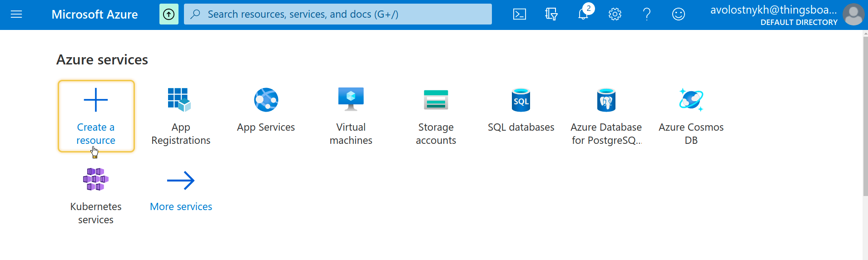The height and width of the screenshot is (260, 868).
Task: Open Virtual machines service
Action: (x=351, y=116)
